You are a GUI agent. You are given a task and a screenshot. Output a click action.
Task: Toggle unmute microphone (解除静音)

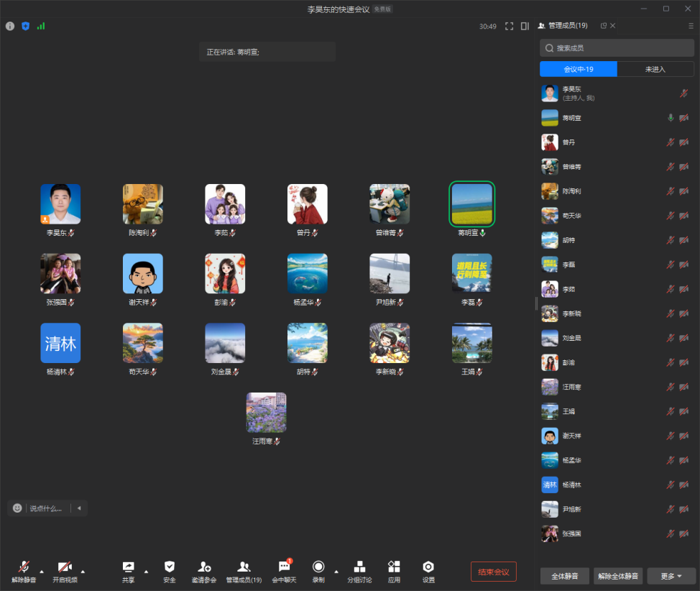tap(24, 571)
